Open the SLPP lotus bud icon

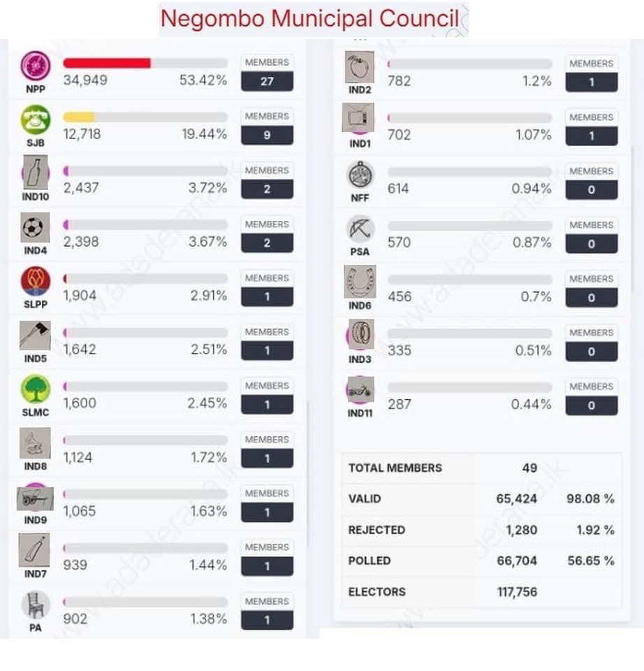(36, 281)
